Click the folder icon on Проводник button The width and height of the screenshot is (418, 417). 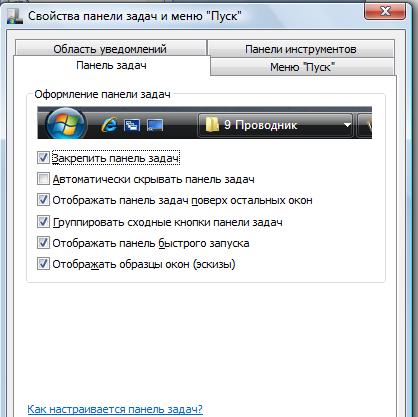pos(212,125)
